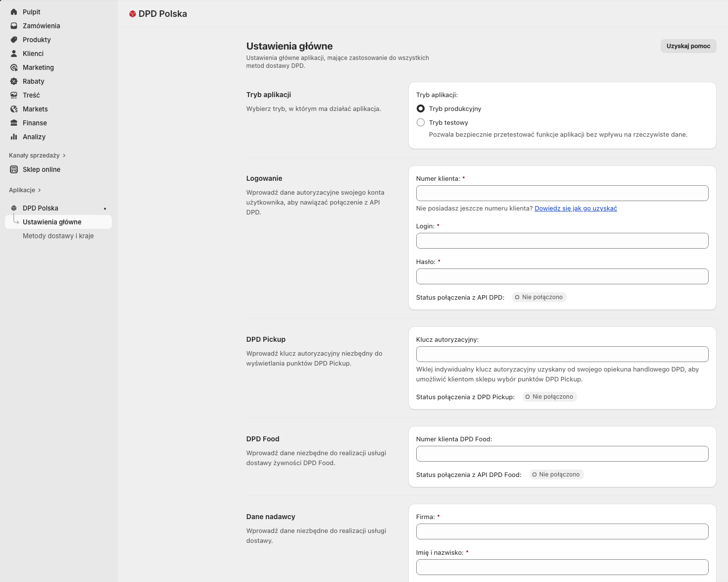Focus the Numer klienta input field
This screenshot has height=582, width=728.
[562, 193]
